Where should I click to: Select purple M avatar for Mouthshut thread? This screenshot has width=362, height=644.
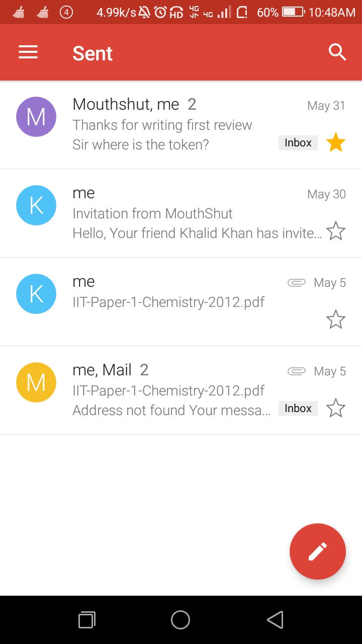36,117
